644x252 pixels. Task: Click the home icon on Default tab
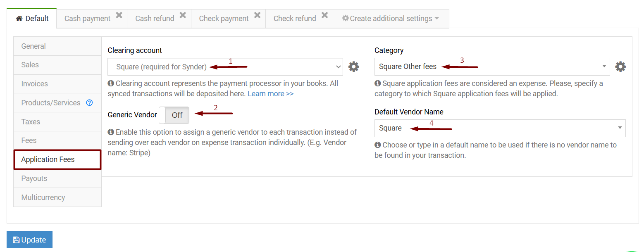(x=19, y=18)
